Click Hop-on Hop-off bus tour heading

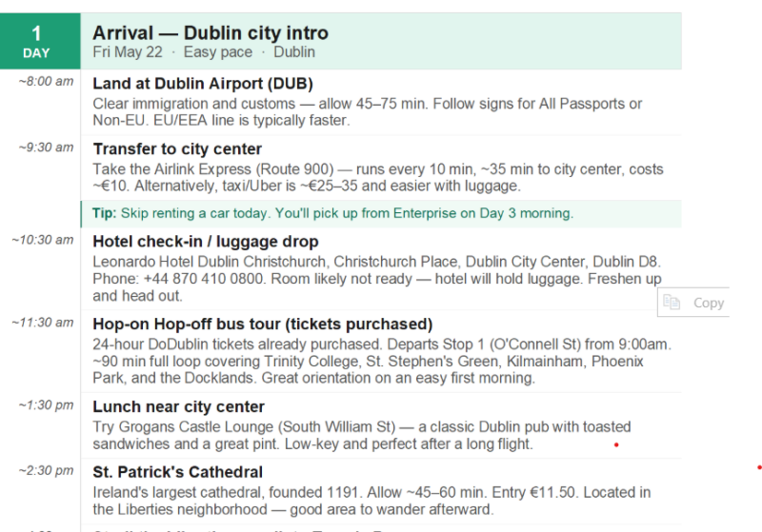click(x=263, y=324)
